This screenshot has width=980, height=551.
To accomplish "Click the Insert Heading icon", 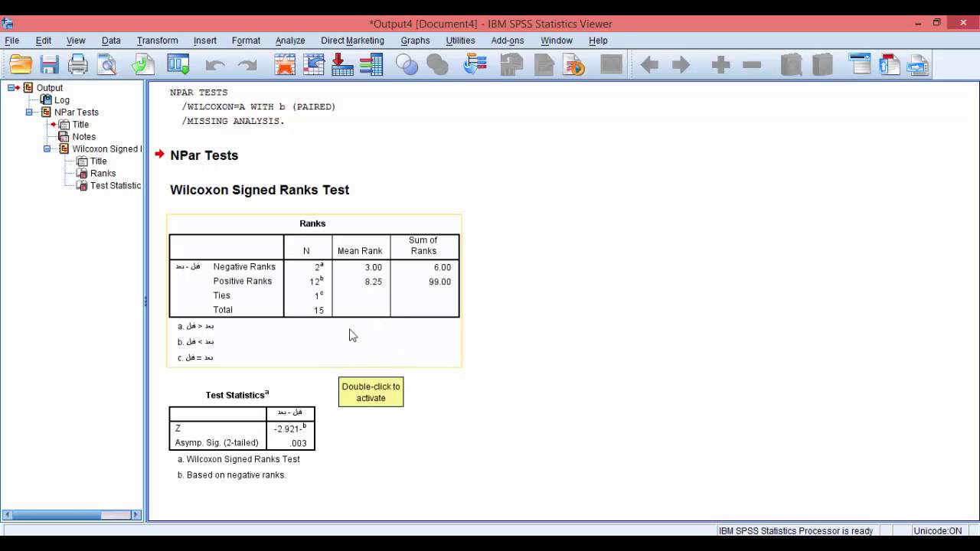I will tap(861, 64).
